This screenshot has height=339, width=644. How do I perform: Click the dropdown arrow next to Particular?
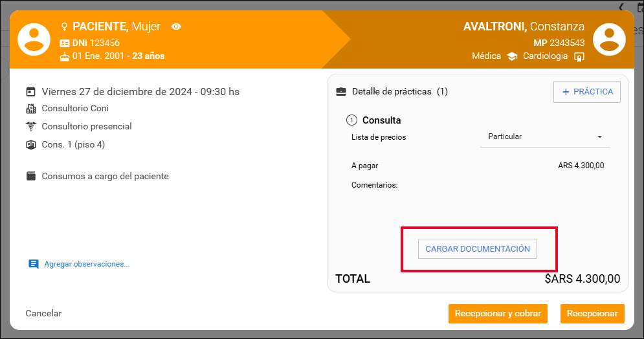[x=599, y=137]
